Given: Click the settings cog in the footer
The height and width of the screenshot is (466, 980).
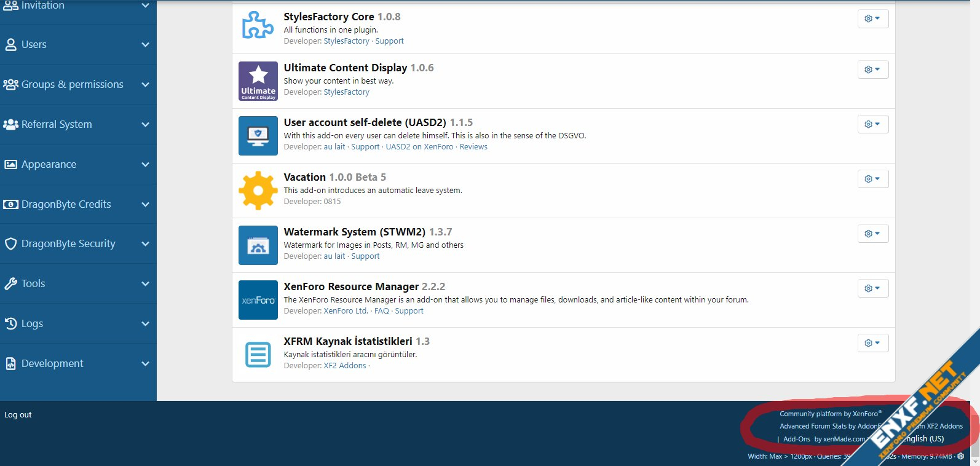Looking at the screenshot, I should point(960,456).
